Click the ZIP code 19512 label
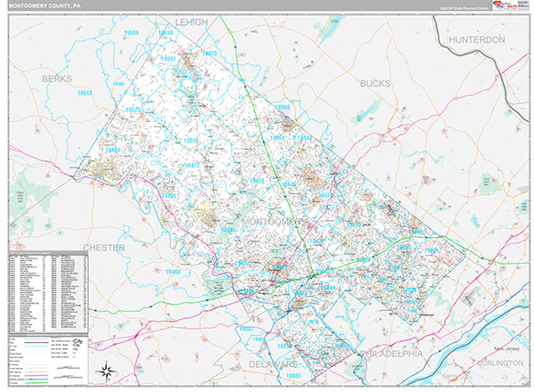The image size is (535, 392). [86, 92]
